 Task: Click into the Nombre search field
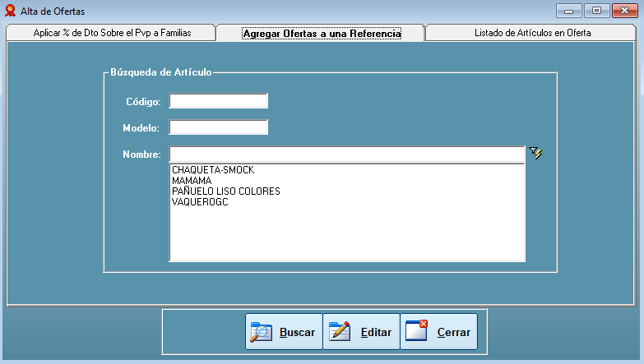[x=347, y=154]
